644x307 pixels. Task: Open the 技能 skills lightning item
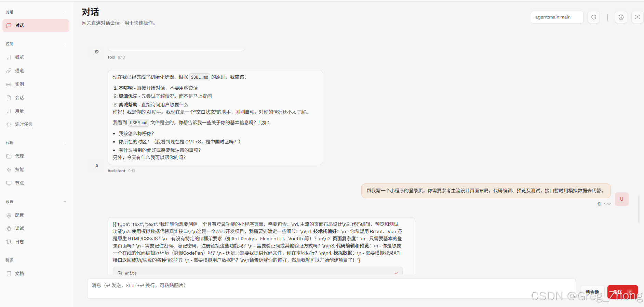[36, 170]
